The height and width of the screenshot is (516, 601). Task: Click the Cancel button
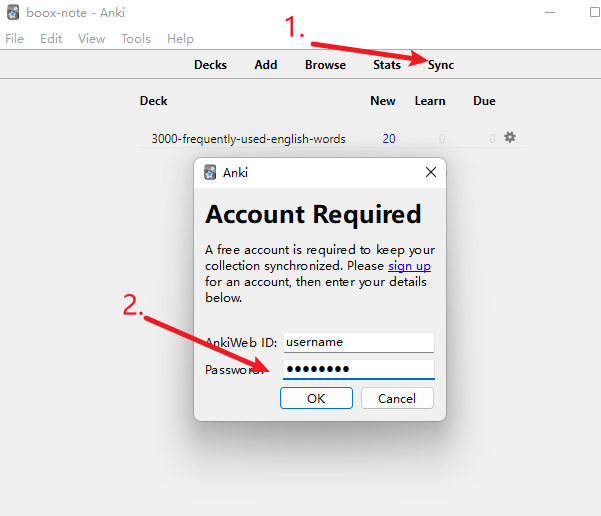(397, 398)
